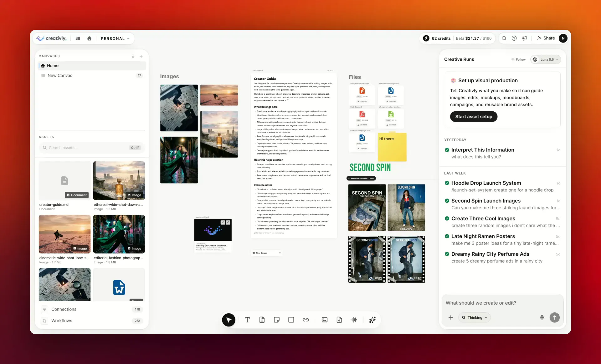Screen dimensions: 601x364
Task: Open the Hoodie Drop Launch System run
Action: pyautogui.click(x=502, y=186)
